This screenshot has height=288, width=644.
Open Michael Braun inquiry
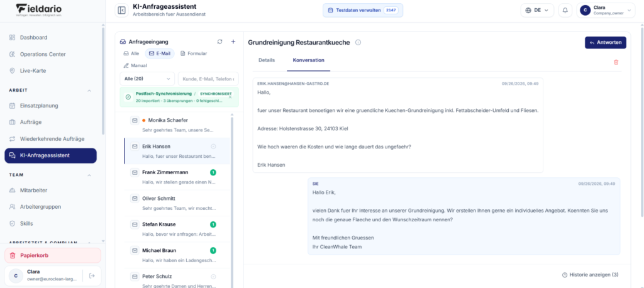pyautogui.click(x=177, y=255)
